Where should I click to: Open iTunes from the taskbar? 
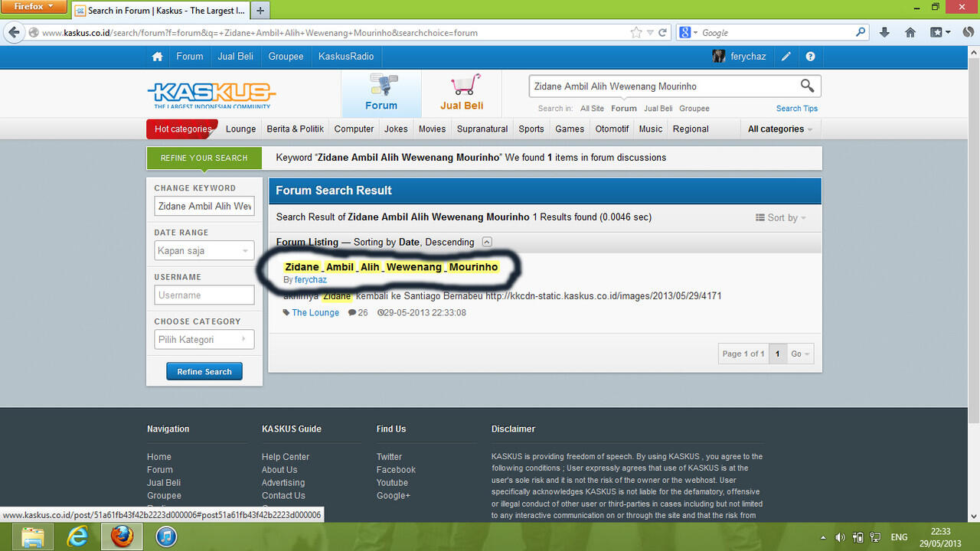pos(166,537)
